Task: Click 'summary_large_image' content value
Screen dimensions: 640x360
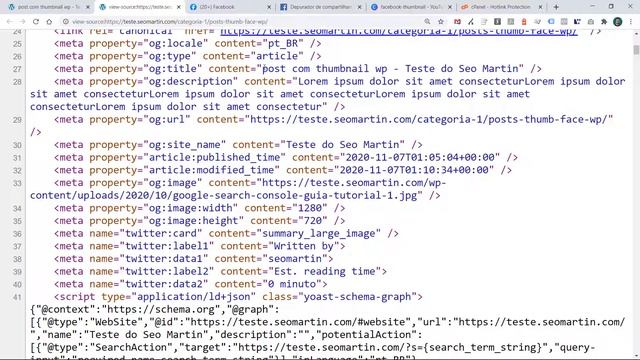Action: 318,233
